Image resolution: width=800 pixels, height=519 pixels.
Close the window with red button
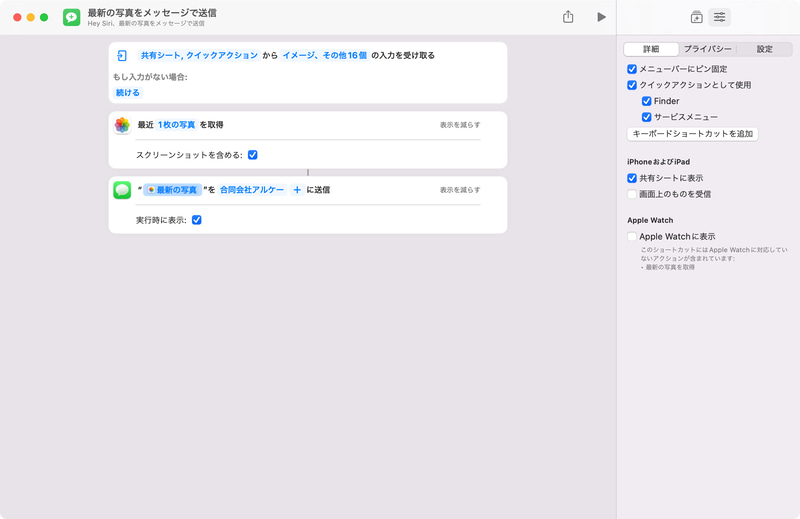[17, 17]
